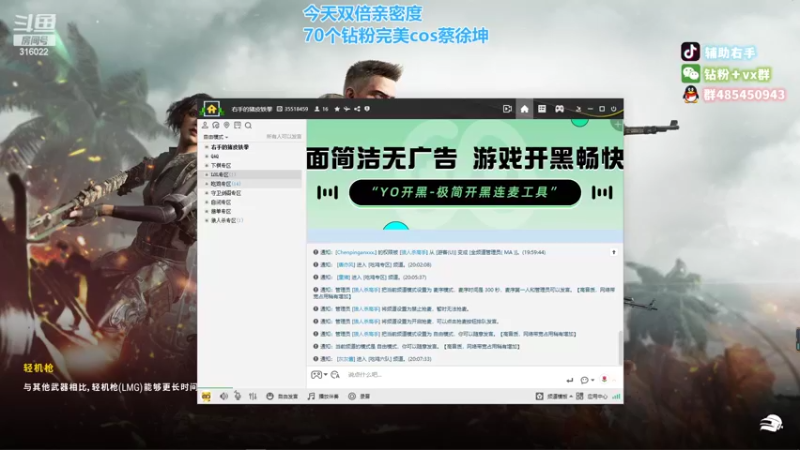Select the 下棋专区 sub-channel
This screenshot has height=450, width=800.
pyautogui.click(x=221, y=165)
